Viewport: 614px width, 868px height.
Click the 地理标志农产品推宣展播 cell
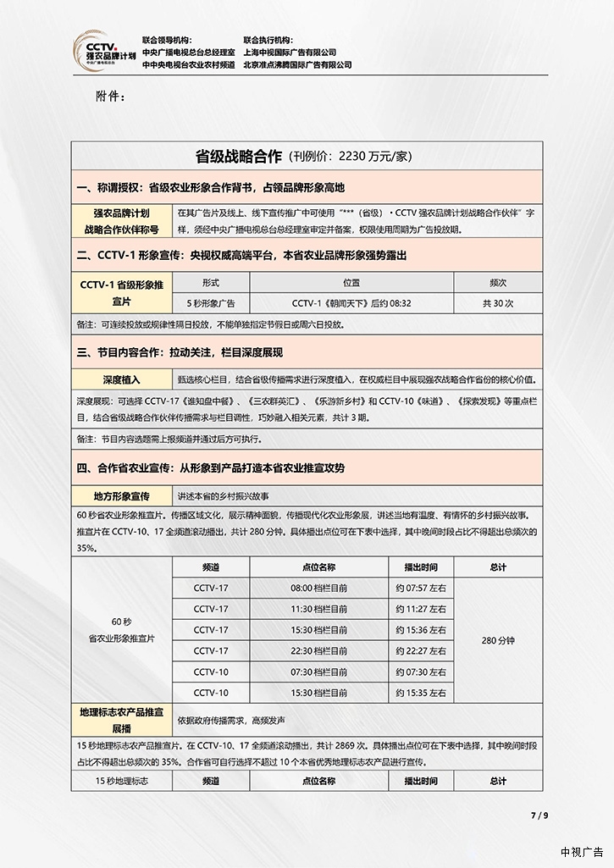click(x=122, y=720)
